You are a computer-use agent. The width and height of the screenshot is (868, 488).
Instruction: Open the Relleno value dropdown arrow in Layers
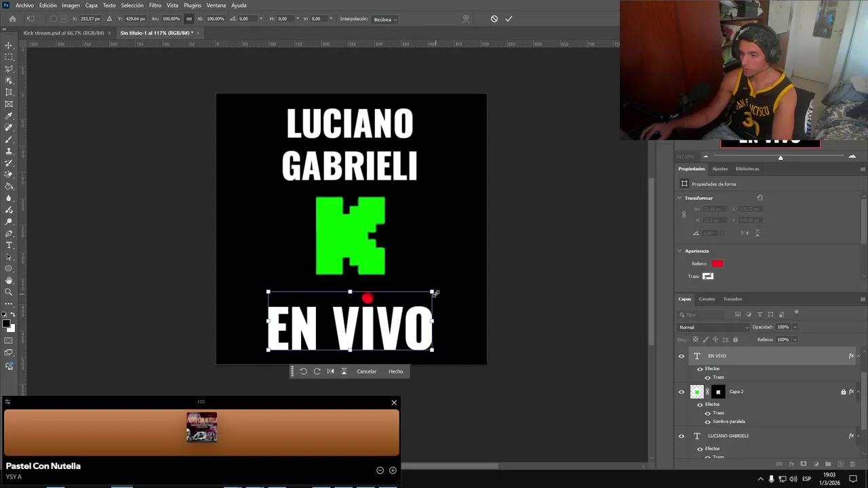click(x=795, y=340)
